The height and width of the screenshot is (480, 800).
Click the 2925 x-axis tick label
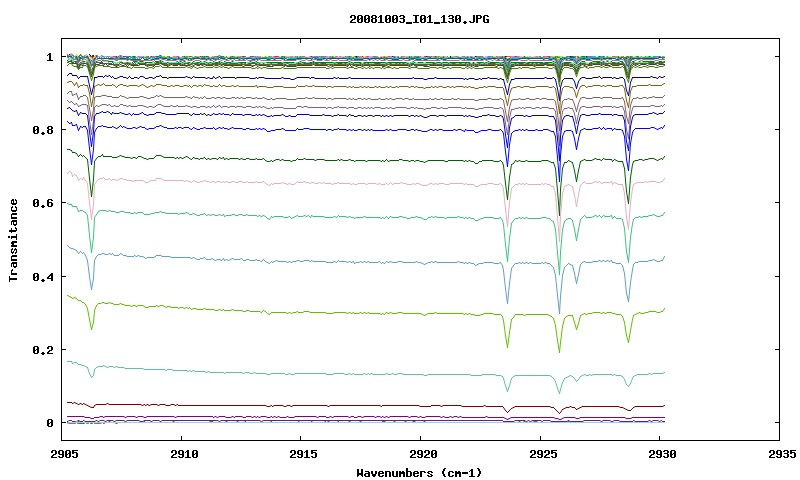coord(543,454)
